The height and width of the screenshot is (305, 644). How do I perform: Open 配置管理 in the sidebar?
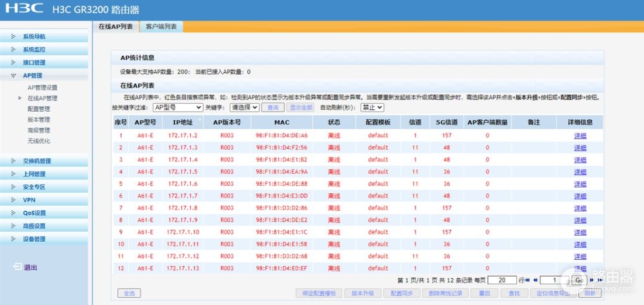click(39, 109)
